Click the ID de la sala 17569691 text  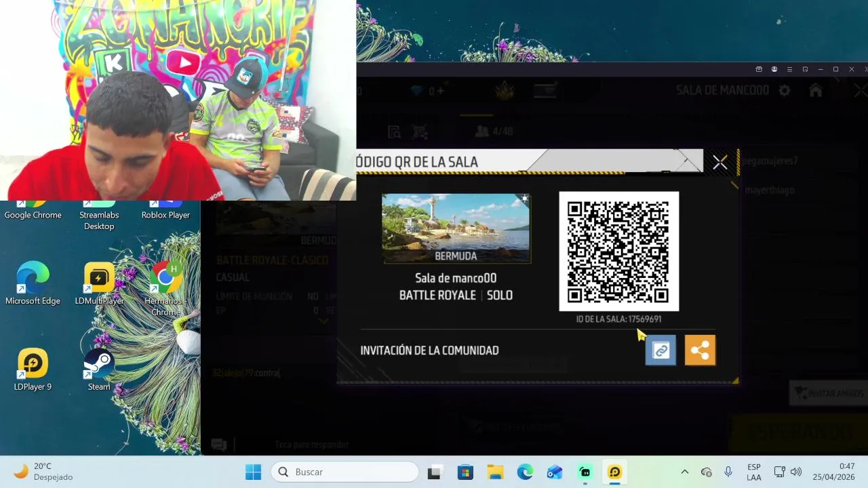pos(618,319)
